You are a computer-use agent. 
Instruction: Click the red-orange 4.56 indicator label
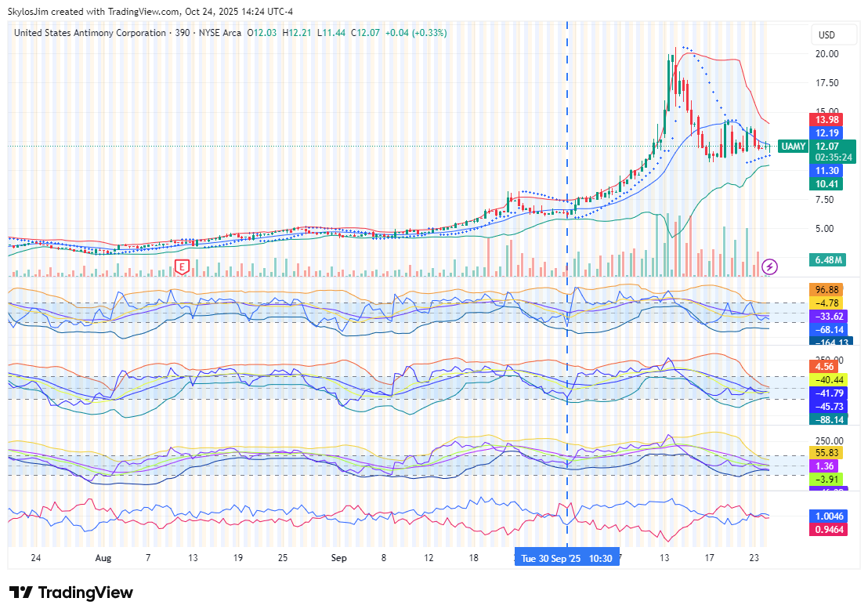(823, 367)
